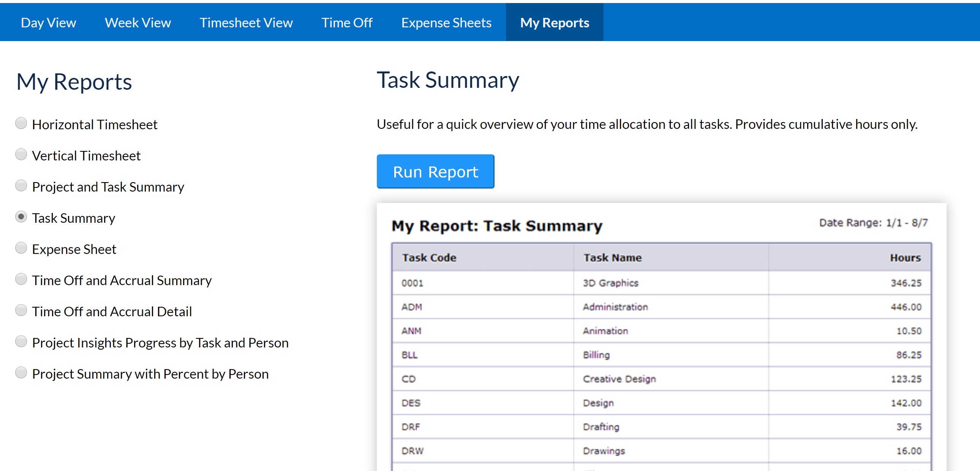
Task: Choose the Expense Sheet report type
Action: point(21,248)
